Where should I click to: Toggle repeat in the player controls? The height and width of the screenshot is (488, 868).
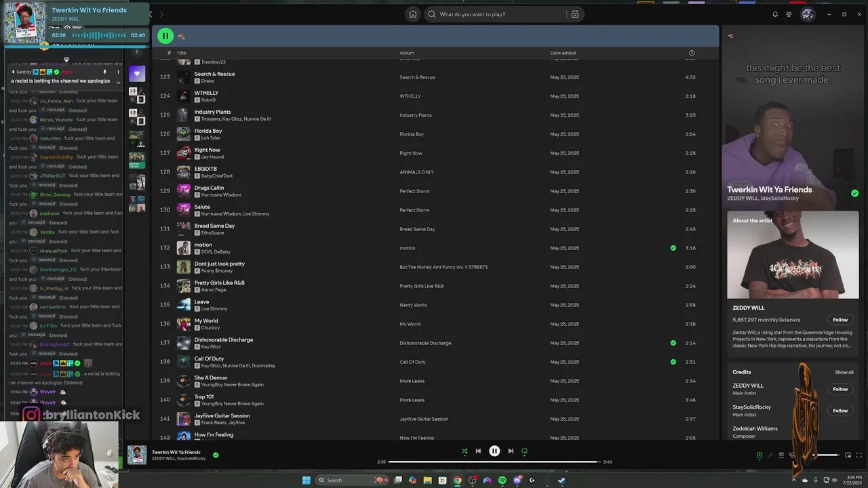524,451
